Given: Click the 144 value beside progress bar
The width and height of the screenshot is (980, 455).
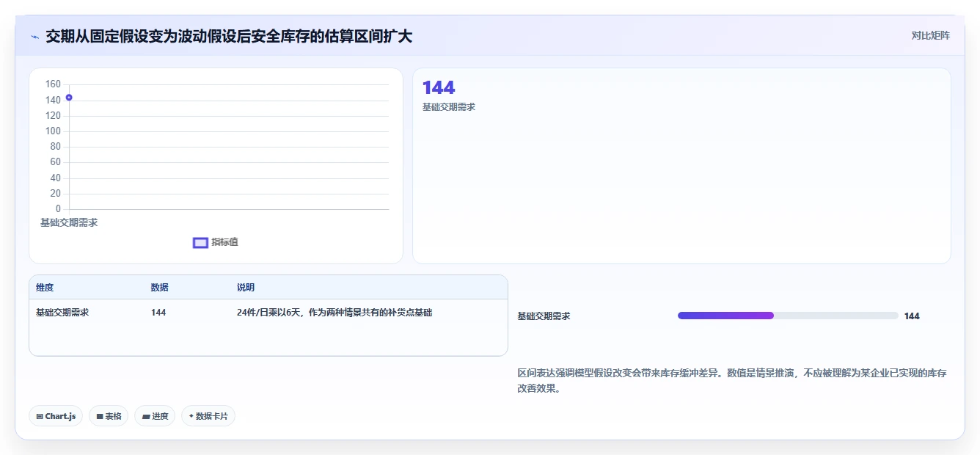Looking at the screenshot, I should (912, 316).
